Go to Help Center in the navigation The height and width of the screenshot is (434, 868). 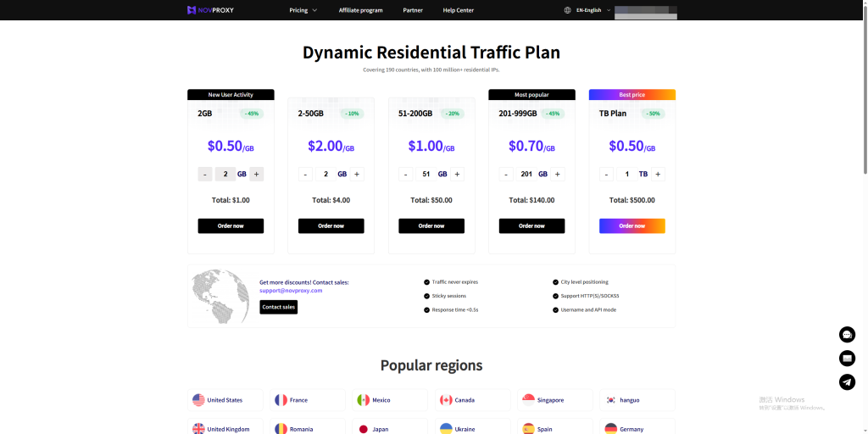click(x=458, y=10)
